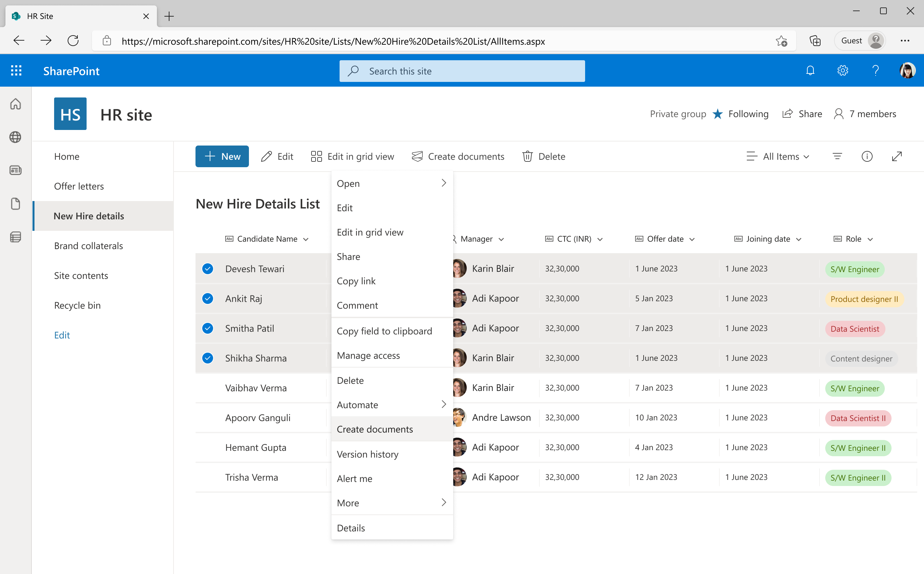Click the Product designer II role tag
This screenshot has height=574, width=924.
[864, 299]
